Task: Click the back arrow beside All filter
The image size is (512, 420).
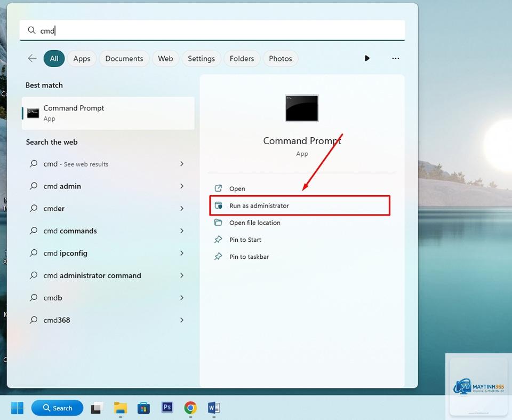Action: pyautogui.click(x=33, y=59)
